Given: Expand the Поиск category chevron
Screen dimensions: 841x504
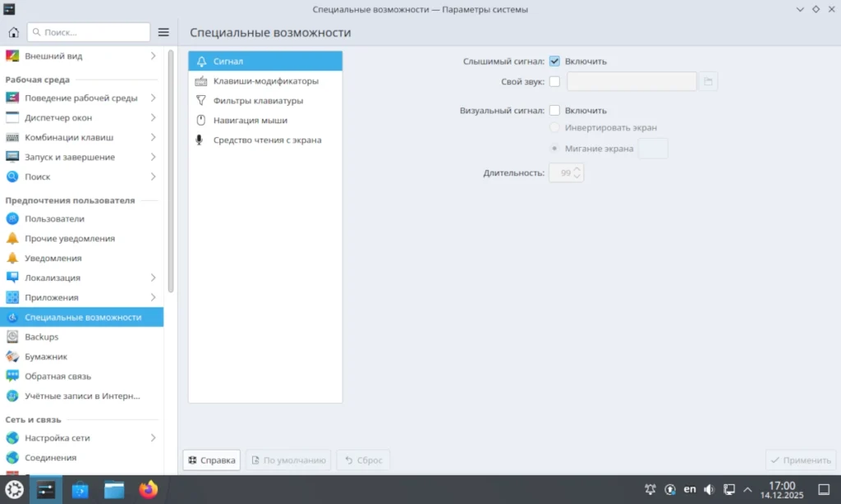Looking at the screenshot, I should 153,176.
